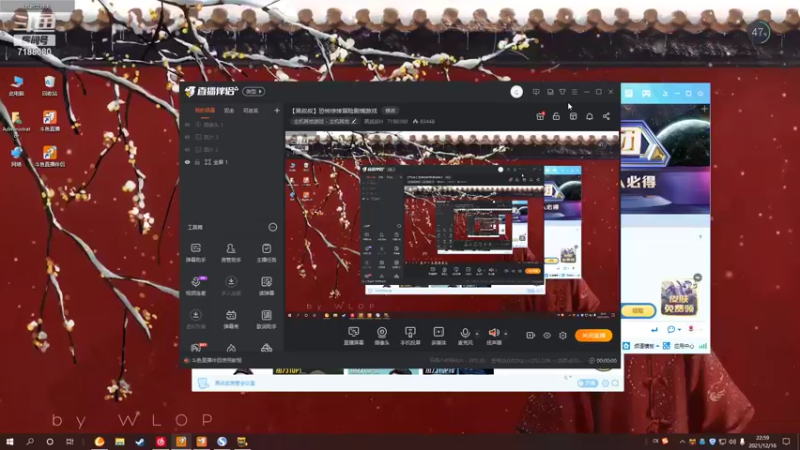This screenshot has height=450, width=800.
Task: Open the 主播任务 tool
Action: coord(266,253)
